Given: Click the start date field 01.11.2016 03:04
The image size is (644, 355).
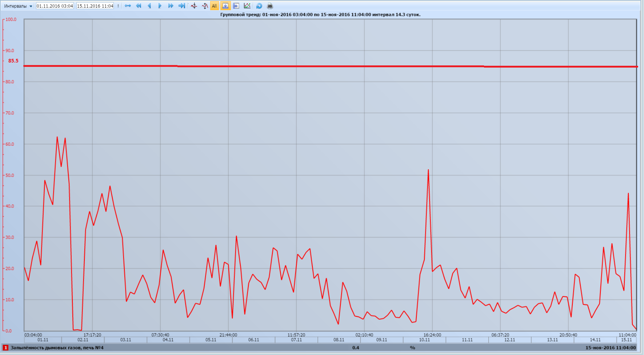Looking at the screenshot, I should [x=55, y=6].
